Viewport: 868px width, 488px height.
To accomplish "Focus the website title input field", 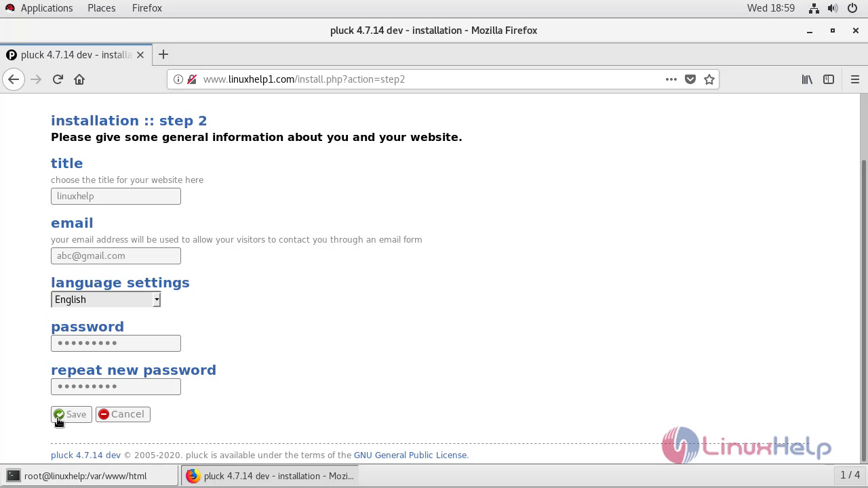I will (116, 196).
